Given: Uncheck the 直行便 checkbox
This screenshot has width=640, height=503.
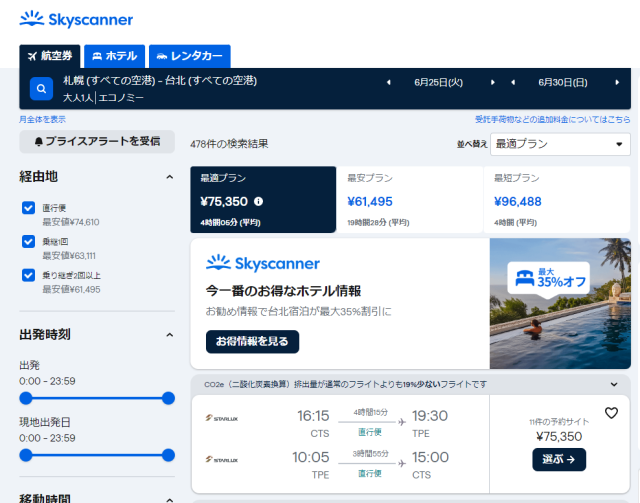Looking at the screenshot, I should [x=29, y=208].
